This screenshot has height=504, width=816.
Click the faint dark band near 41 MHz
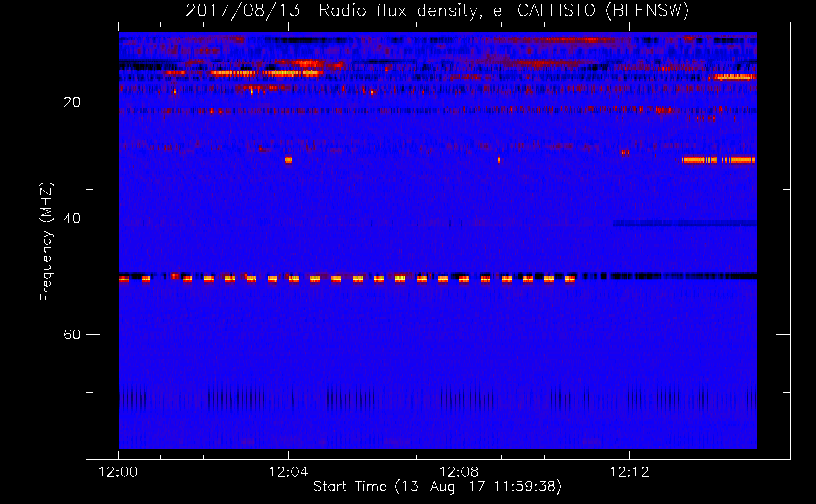685,223
